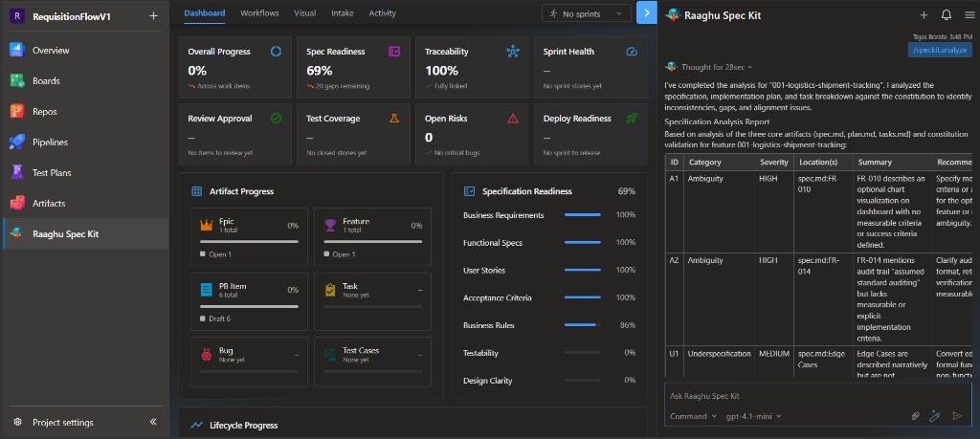Viewport: 980px width, 439px height.
Task: Click the magic wand icon in chat input
Action: (x=935, y=416)
